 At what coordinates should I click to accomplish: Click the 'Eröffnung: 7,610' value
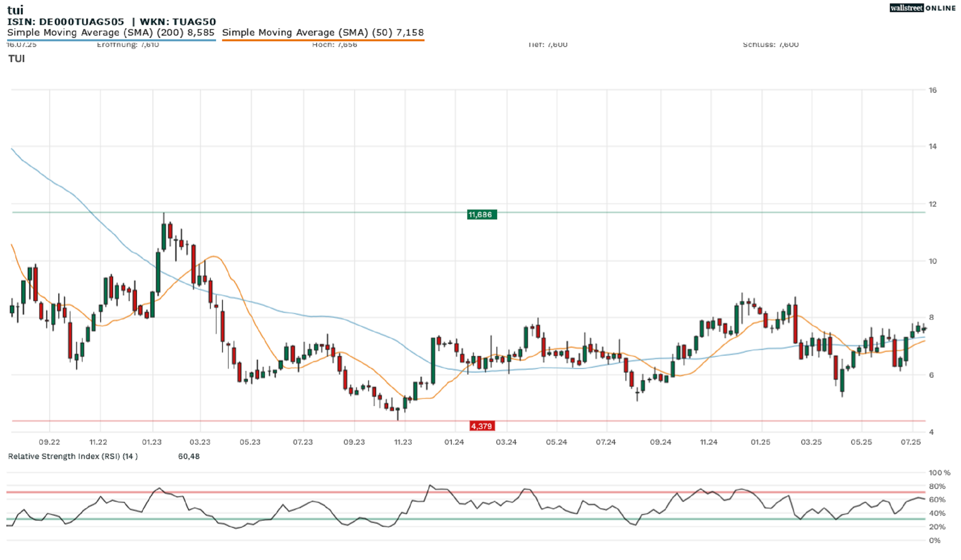tap(128, 45)
